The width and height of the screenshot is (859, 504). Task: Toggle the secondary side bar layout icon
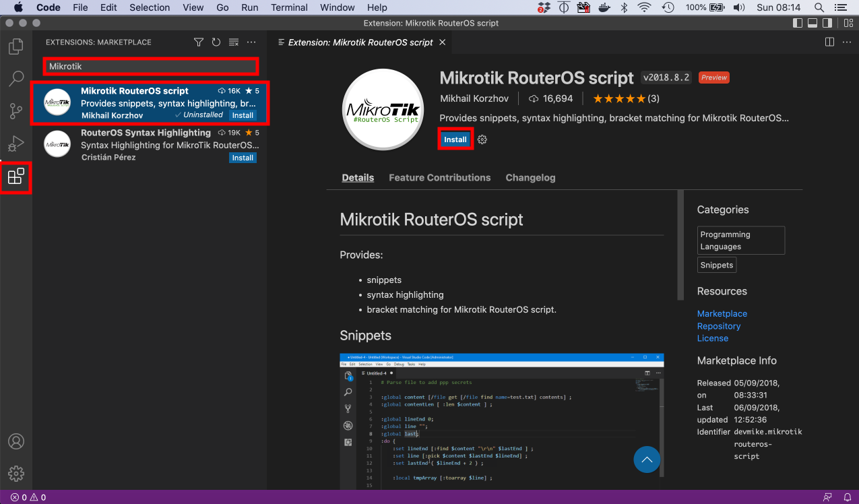coord(827,23)
